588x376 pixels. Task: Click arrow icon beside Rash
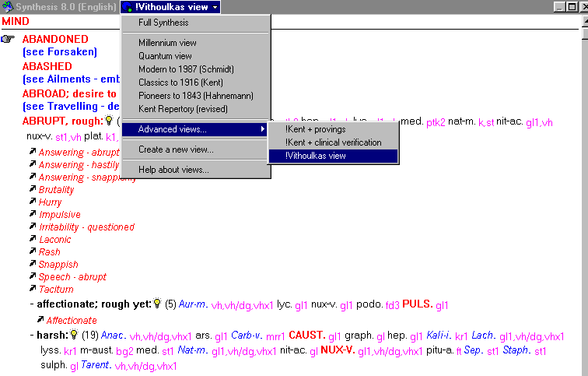pos(33,251)
